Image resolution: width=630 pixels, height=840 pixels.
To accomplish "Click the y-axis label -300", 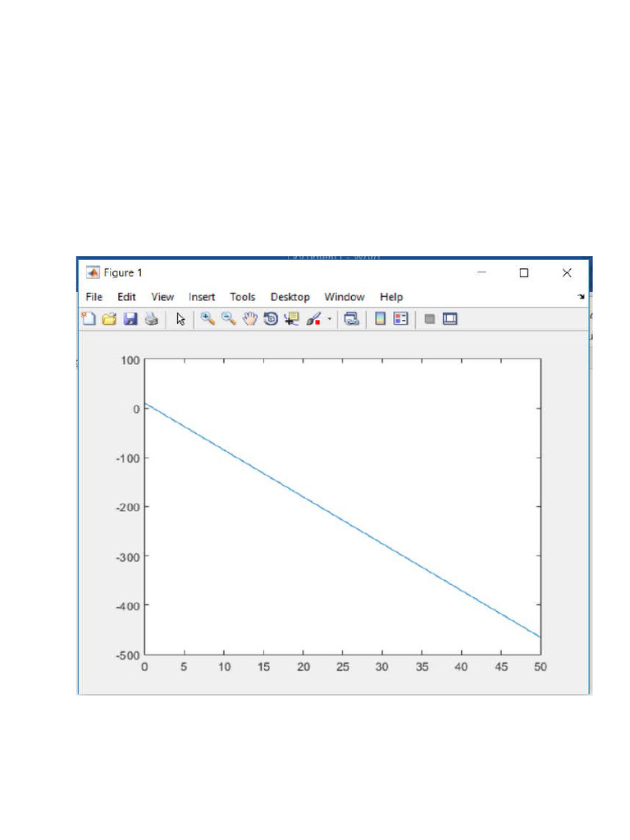I will 127,557.
